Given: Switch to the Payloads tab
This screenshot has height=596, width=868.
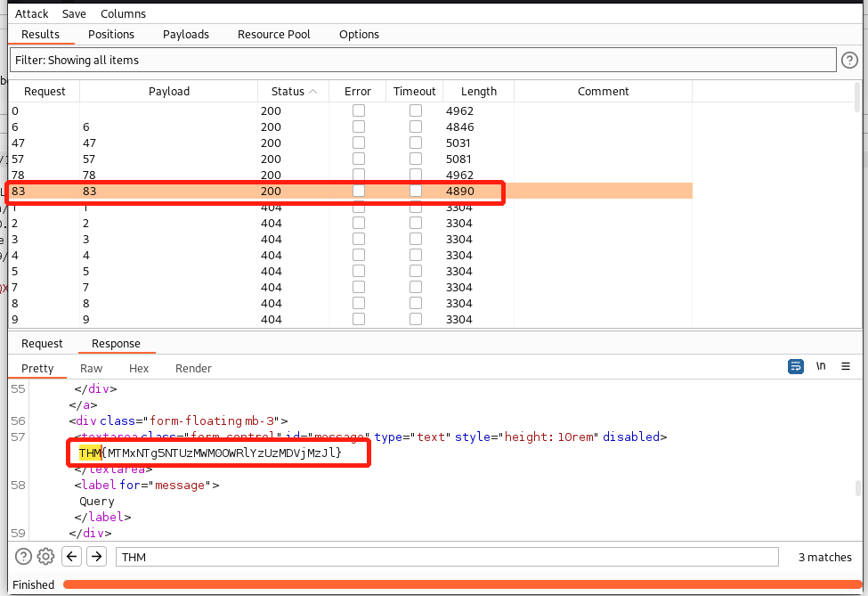Looking at the screenshot, I should 185,35.
